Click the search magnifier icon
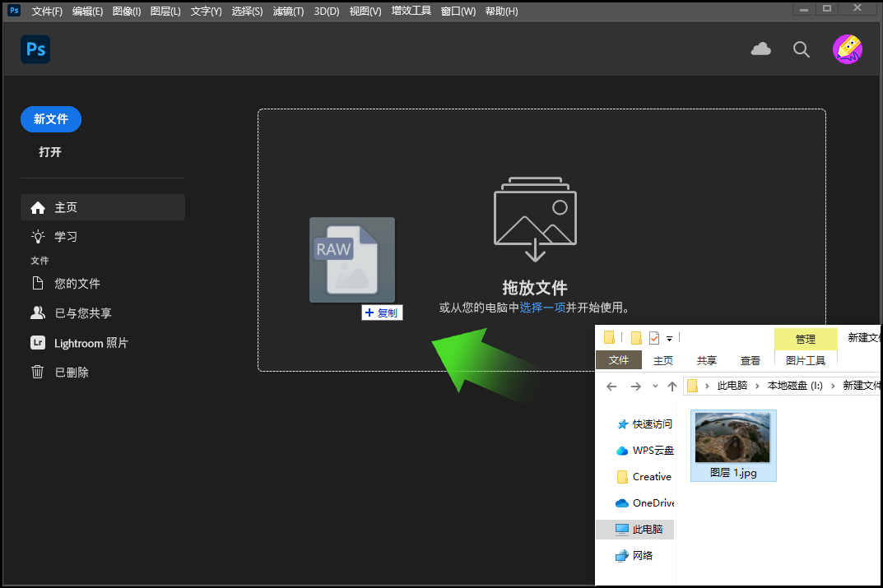 coord(802,49)
